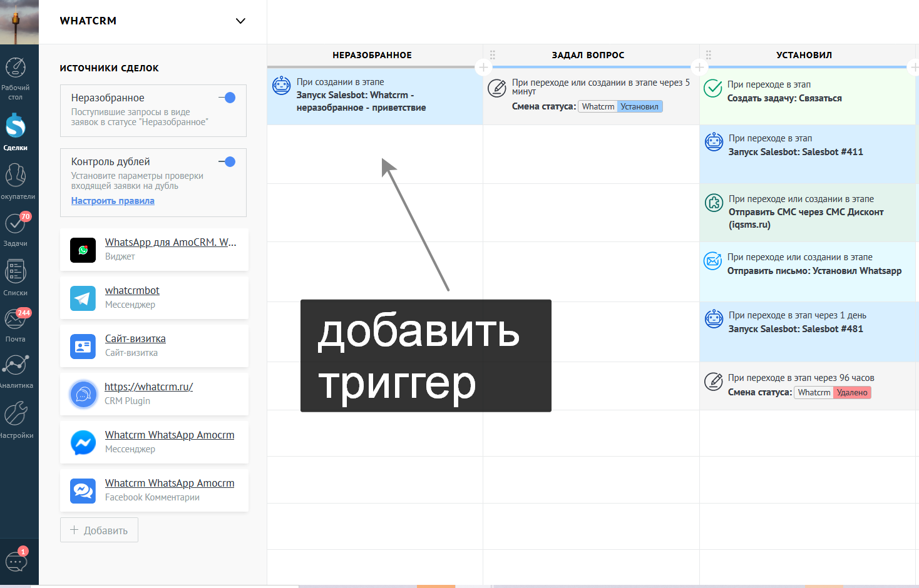919x588 pixels.
Task: Click the empty trigger cell under Неразобранное
Action: (375, 154)
